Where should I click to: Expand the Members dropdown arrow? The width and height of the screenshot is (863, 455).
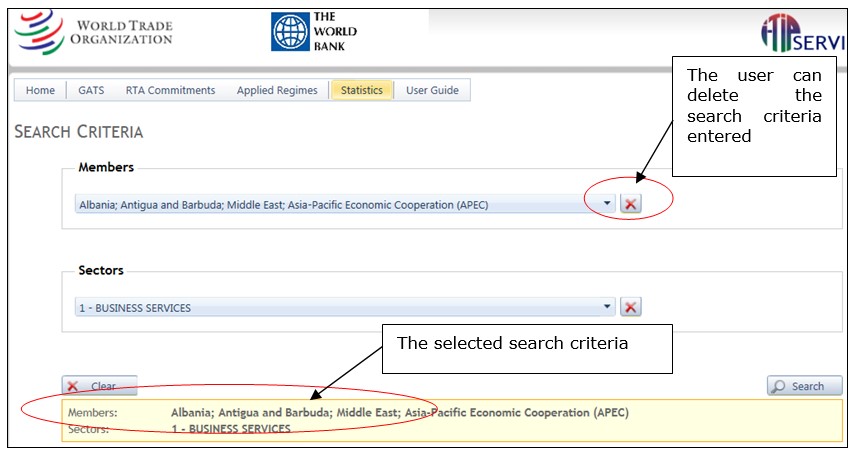(x=607, y=203)
